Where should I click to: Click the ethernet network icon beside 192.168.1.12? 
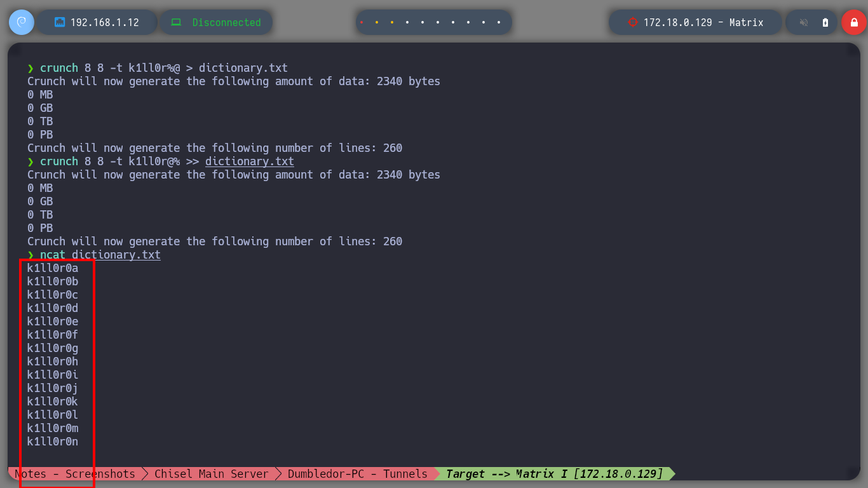pos(60,22)
